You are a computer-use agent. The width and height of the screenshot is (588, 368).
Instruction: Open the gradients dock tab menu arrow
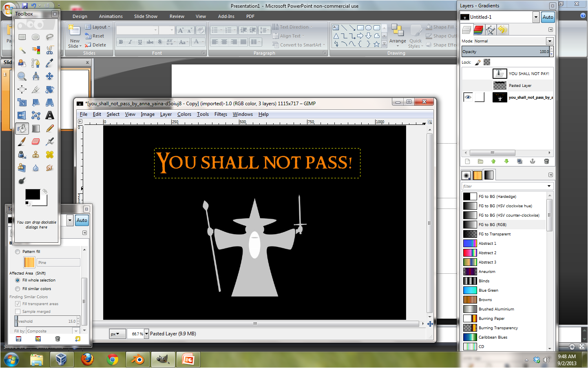(x=550, y=175)
